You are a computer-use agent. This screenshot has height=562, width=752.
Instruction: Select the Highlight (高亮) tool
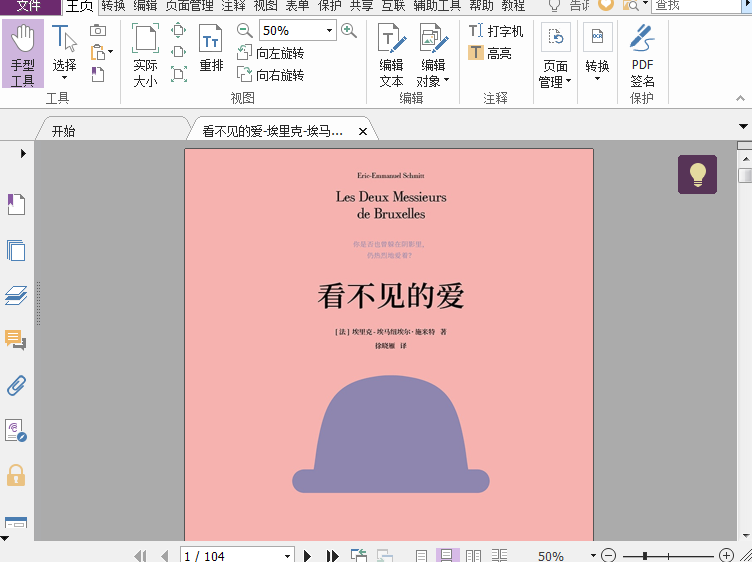click(x=490, y=53)
